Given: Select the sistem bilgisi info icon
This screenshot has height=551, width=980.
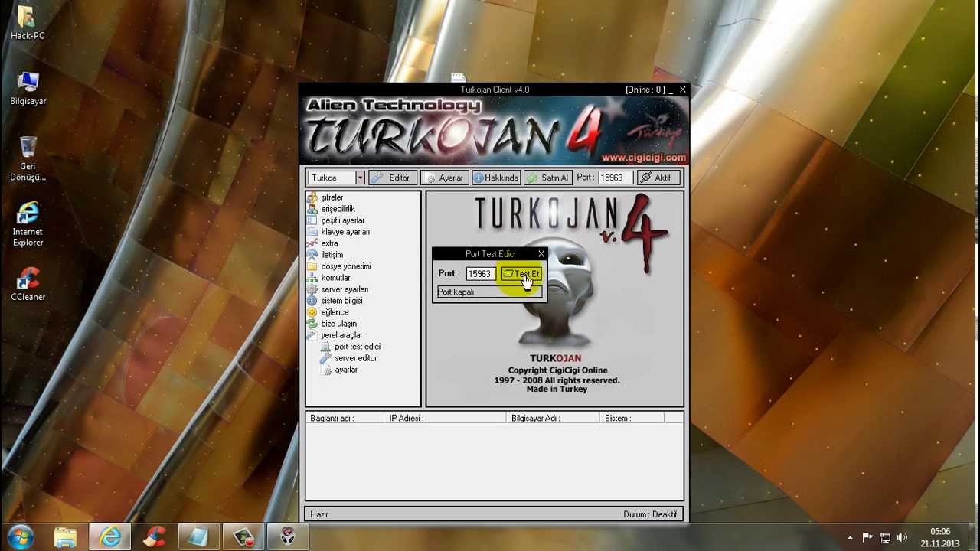Looking at the screenshot, I should 312,301.
